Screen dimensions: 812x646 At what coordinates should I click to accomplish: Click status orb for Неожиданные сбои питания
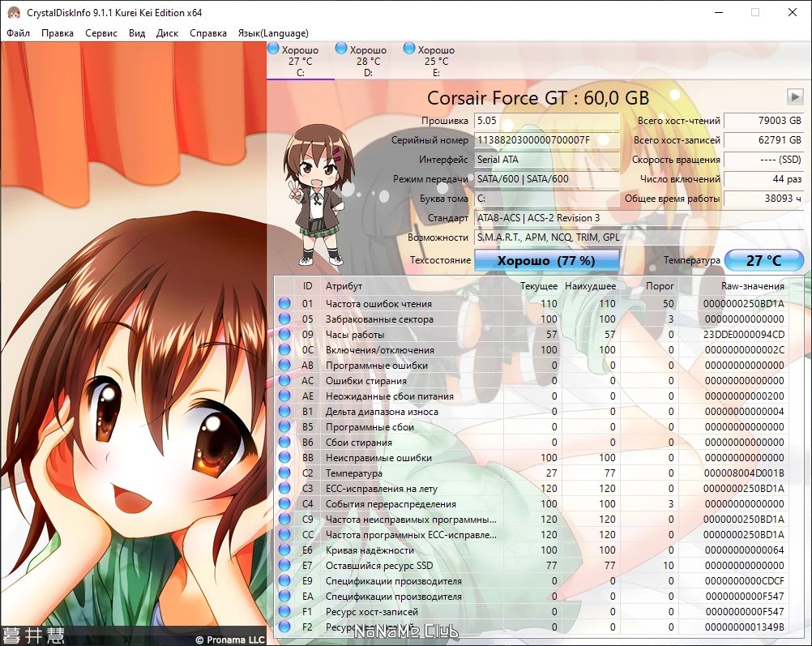[x=284, y=396]
